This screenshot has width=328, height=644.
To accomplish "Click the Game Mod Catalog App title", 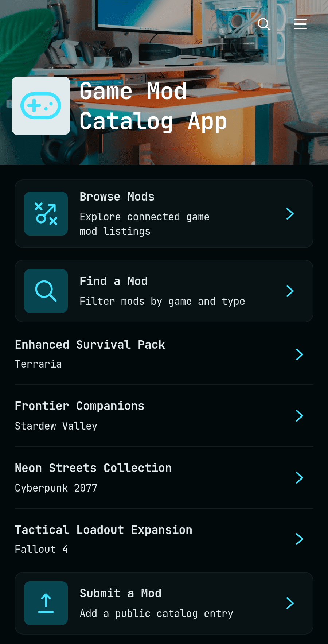I will [153, 106].
